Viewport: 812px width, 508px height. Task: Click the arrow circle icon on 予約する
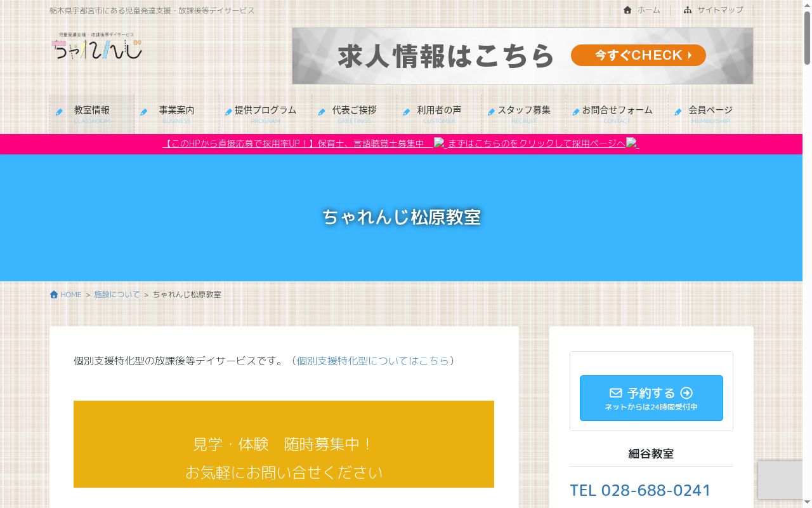click(686, 393)
